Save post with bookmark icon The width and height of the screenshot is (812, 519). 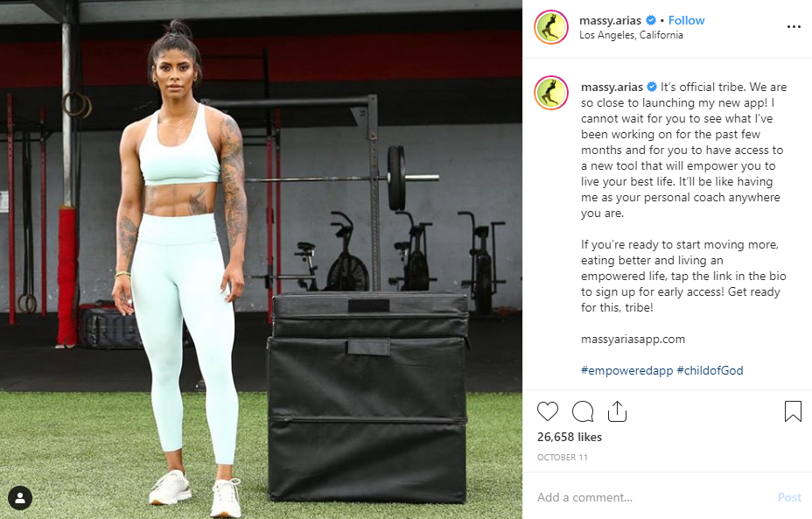point(793,411)
